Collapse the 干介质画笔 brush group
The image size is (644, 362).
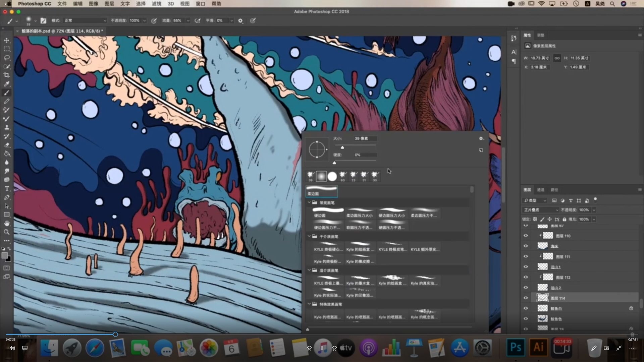point(309,236)
